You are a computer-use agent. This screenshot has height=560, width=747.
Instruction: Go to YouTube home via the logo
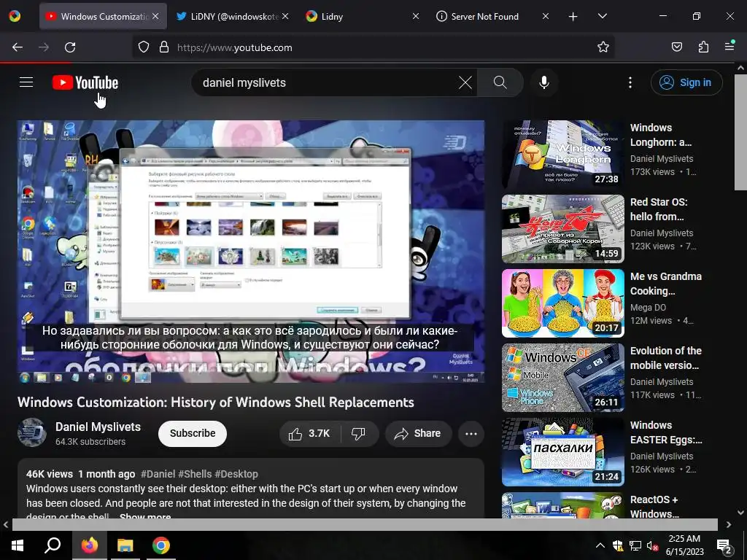pos(85,83)
